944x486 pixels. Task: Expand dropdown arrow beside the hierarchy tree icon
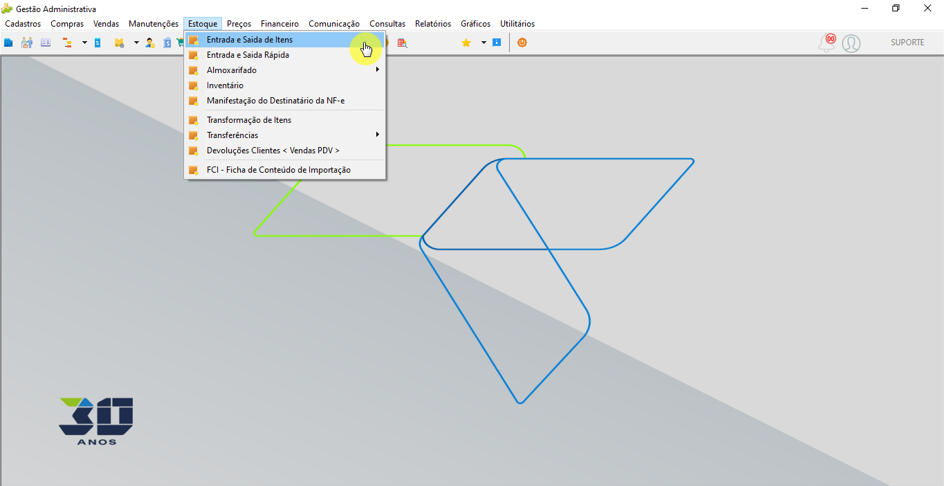coord(85,42)
